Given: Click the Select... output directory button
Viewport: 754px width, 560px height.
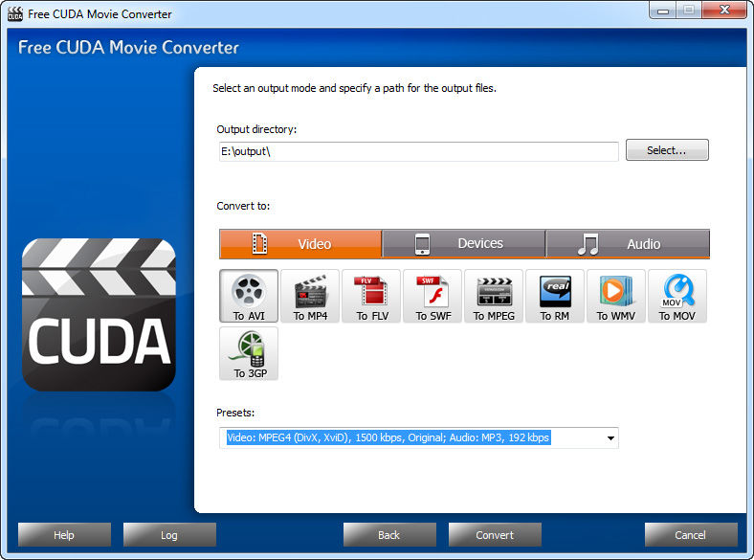Looking at the screenshot, I should 667,150.
